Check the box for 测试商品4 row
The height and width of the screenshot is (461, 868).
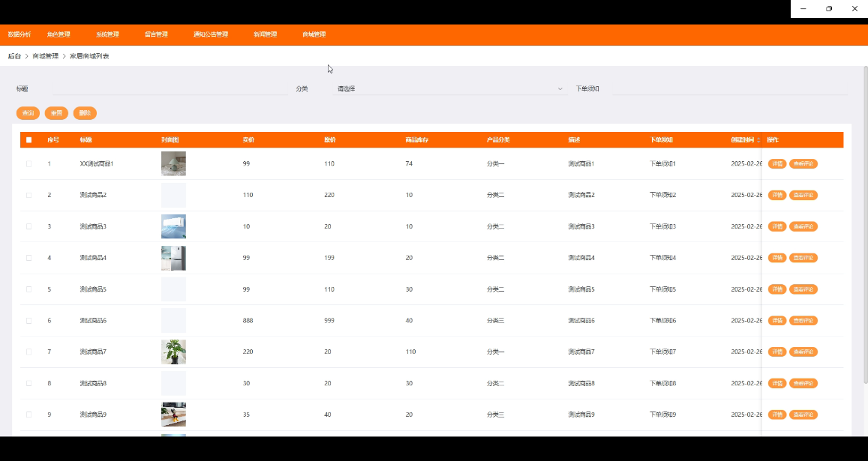click(x=29, y=258)
